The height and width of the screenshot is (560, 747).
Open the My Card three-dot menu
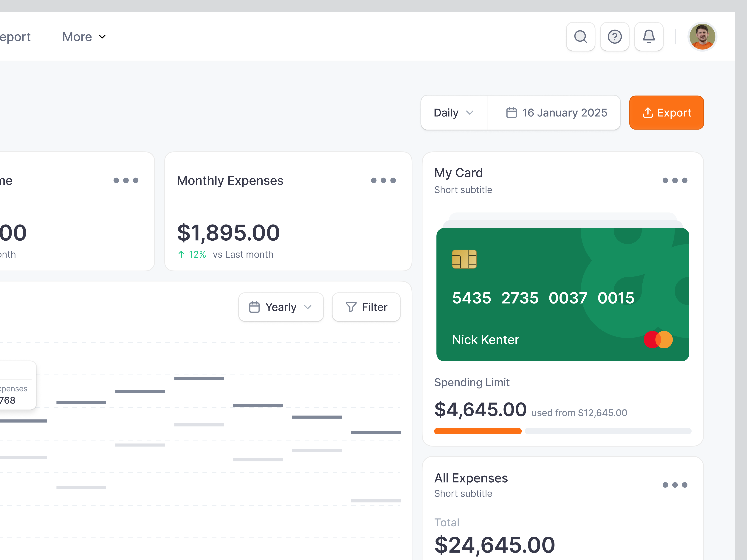coord(675,181)
